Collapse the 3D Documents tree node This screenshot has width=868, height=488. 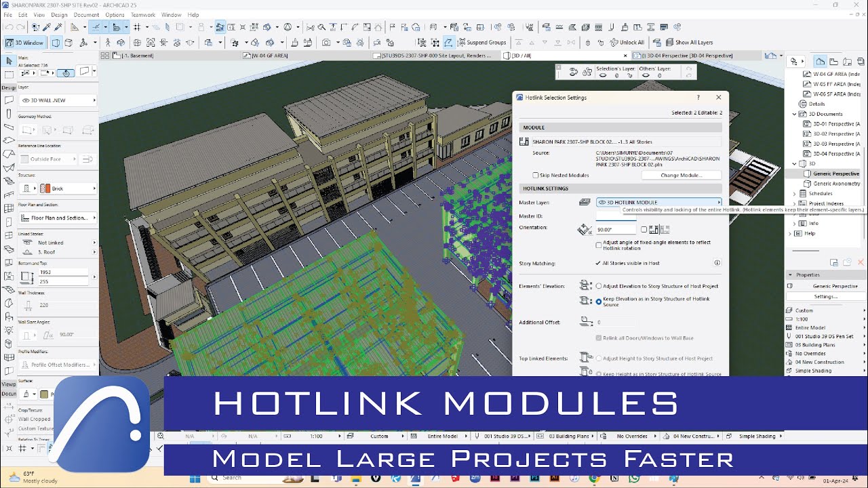pyautogui.click(x=795, y=114)
